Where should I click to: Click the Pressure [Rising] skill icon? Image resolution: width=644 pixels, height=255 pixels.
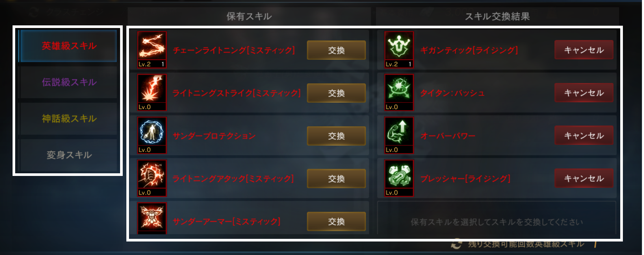tap(399, 178)
